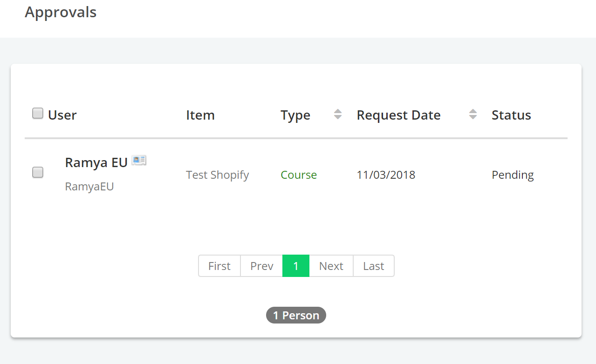Go to the First page
Viewport: 596px width, 364px height.
tap(219, 266)
